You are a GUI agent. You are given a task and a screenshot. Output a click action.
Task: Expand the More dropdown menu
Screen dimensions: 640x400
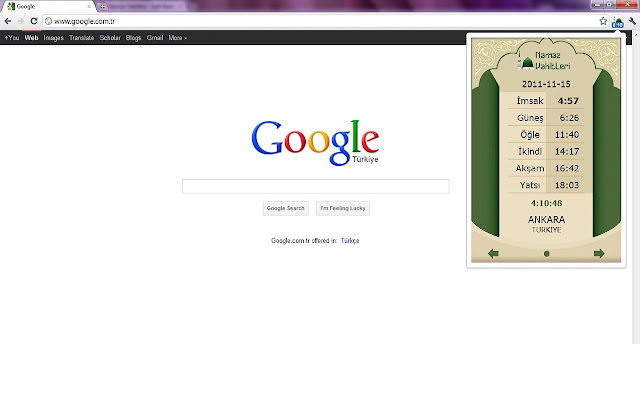pyautogui.click(x=178, y=38)
